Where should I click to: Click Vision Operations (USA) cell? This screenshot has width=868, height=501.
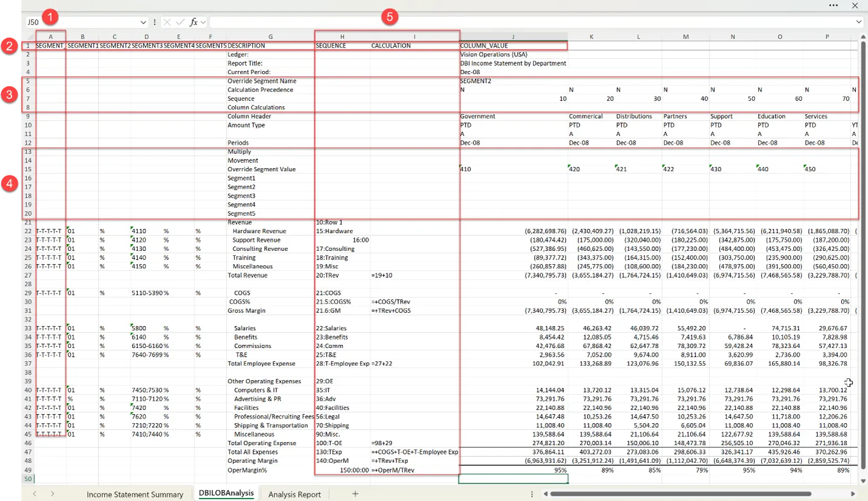pyautogui.click(x=514, y=54)
